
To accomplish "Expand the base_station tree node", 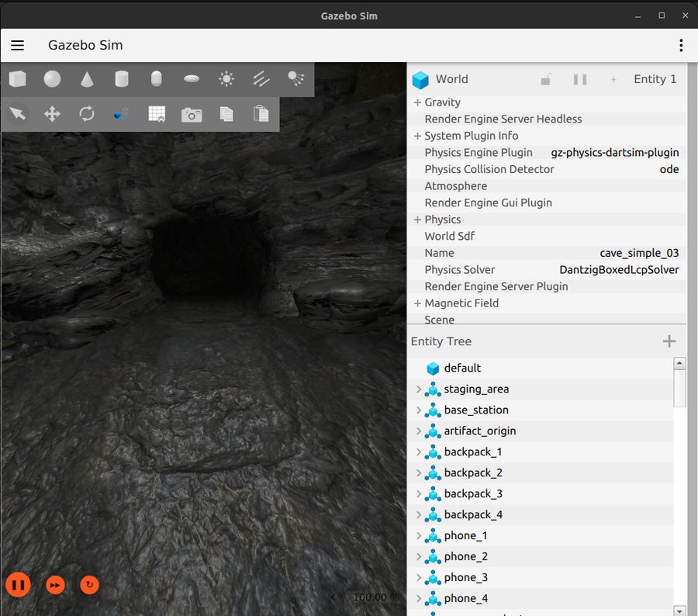I will coord(419,410).
